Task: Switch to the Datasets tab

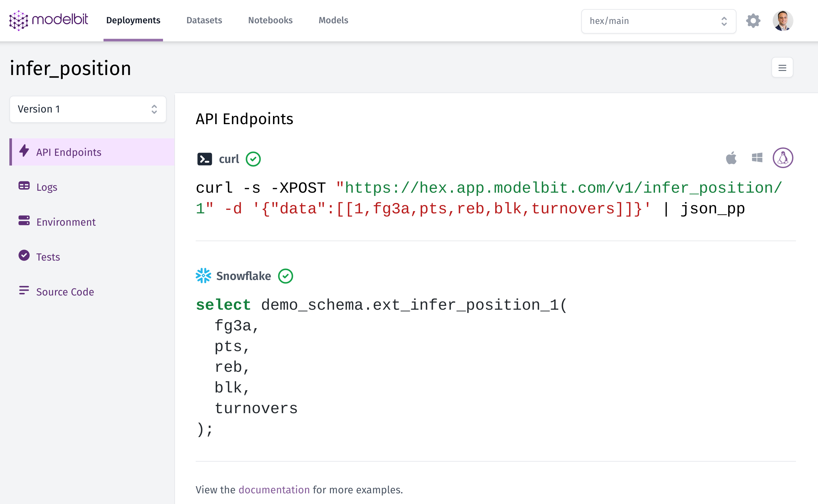Action: coord(204,20)
